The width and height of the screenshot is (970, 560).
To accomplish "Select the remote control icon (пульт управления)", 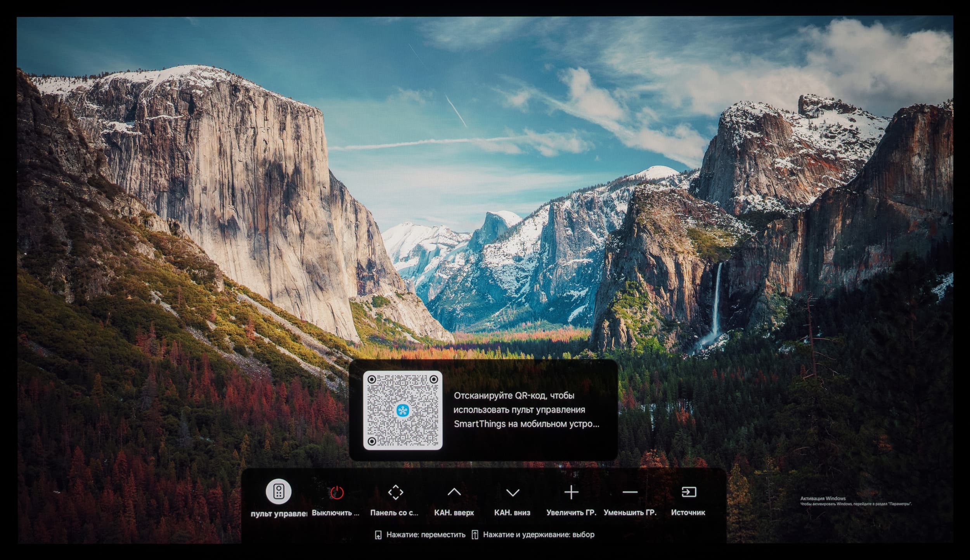I will (278, 492).
